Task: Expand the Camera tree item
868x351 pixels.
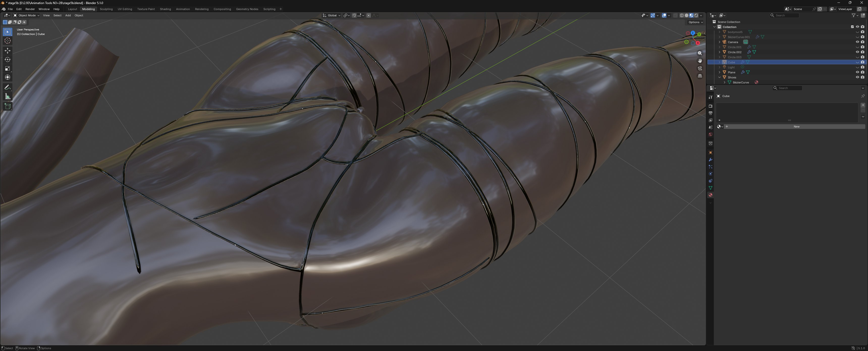Action: (719, 42)
